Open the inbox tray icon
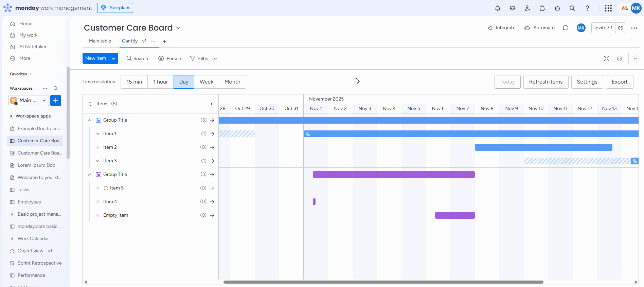Screen dimensions: 644x287 coord(513,8)
